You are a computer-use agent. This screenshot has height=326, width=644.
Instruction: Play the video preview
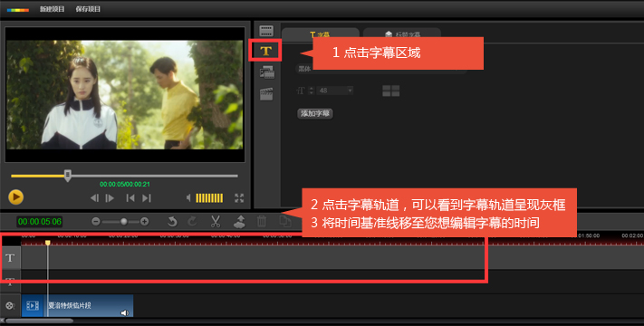[16, 197]
